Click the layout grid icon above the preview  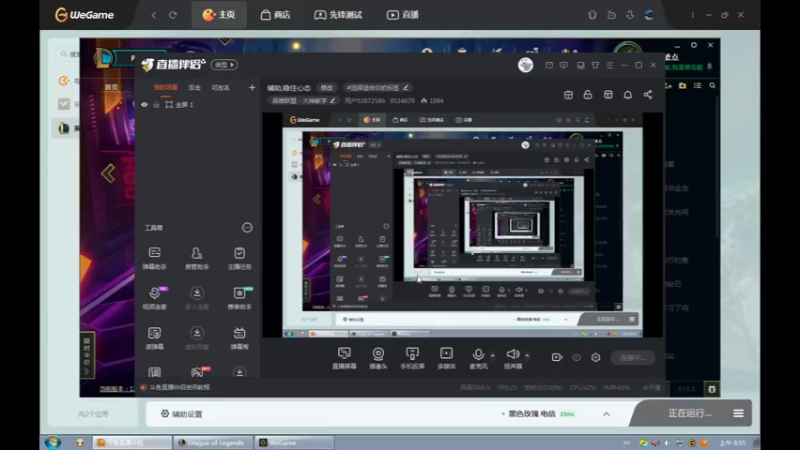coord(608,95)
